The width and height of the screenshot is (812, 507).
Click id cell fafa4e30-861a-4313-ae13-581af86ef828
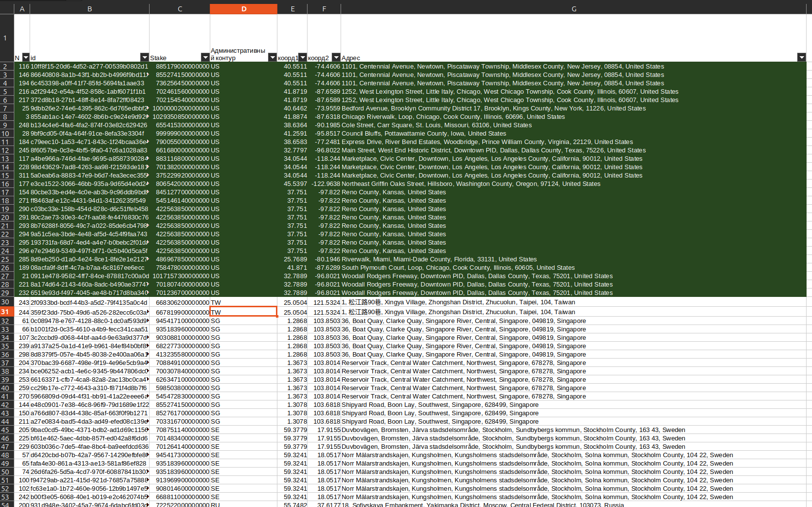tap(89, 463)
